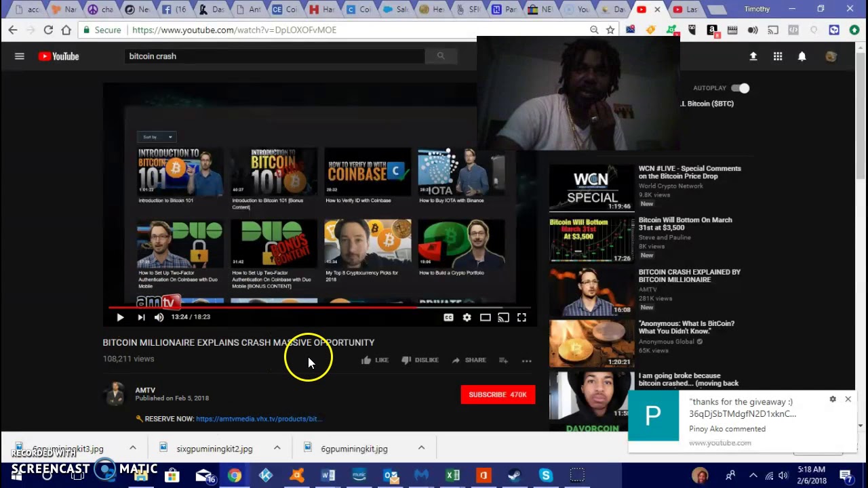Open the I am going broke video thumbnail
The height and width of the screenshot is (488, 868).
(x=591, y=403)
